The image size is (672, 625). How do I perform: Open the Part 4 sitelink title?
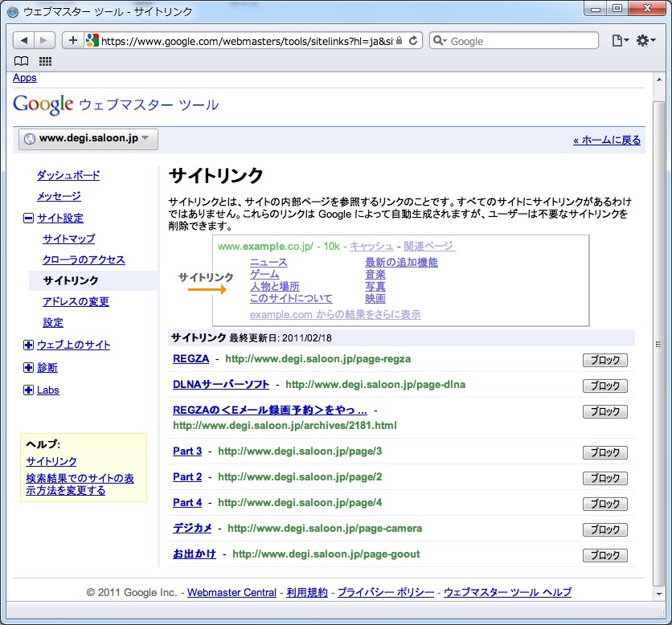click(x=187, y=502)
